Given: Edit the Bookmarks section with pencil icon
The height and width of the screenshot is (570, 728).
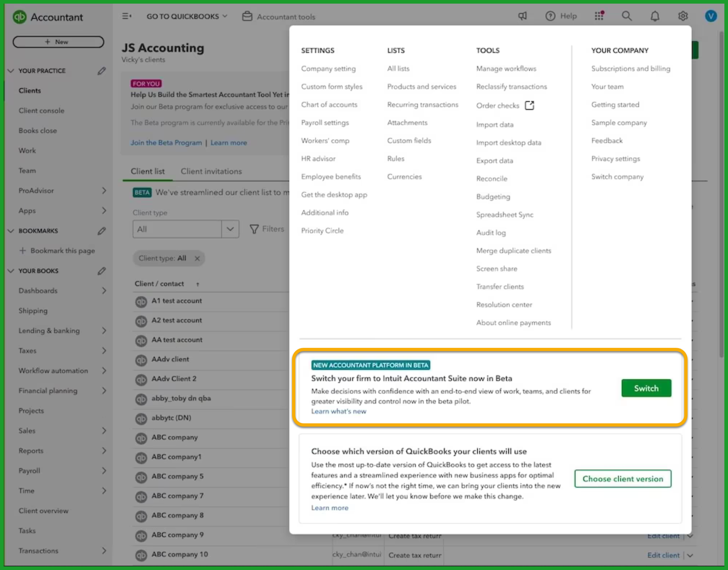Looking at the screenshot, I should pyautogui.click(x=102, y=231).
